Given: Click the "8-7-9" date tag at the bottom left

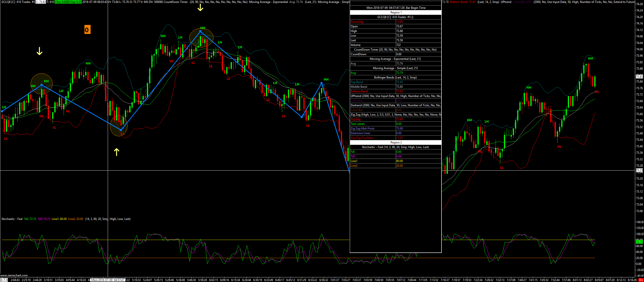Looking at the screenshot, I should 4,280.
